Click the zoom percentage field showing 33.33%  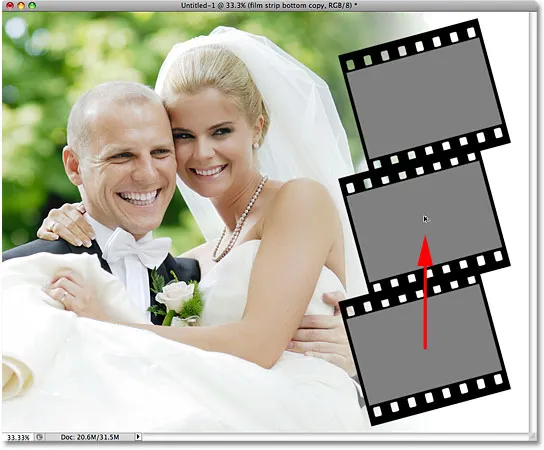click(18, 437)
